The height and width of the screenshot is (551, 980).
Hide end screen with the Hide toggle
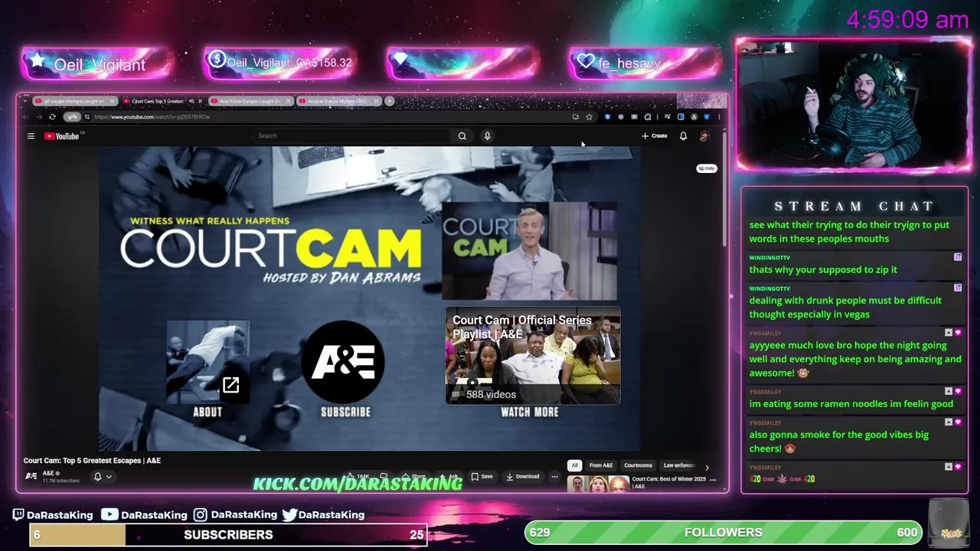[707, 168]
